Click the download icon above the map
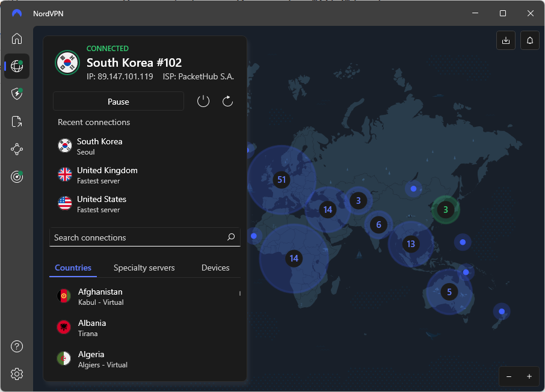 (x=506, y=40)
